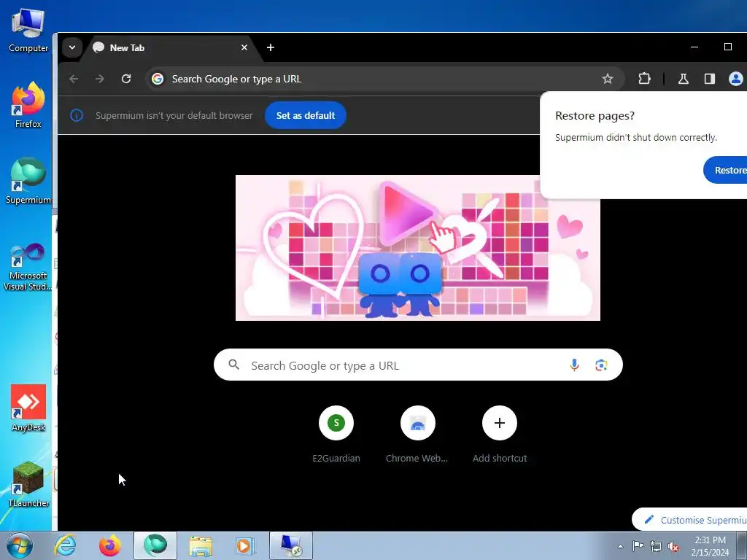Screen dimensions: 747x560
Task: Open Windows Media Player from taskbar
Action: pos(245,545)
